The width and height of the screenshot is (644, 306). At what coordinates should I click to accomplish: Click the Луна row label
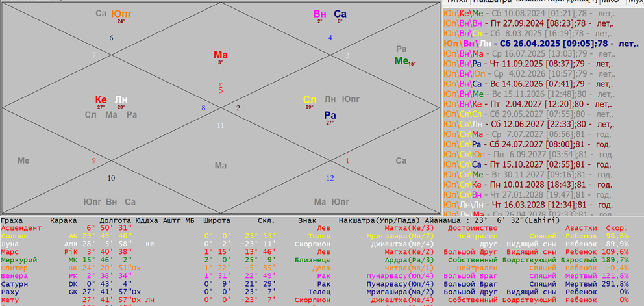[x=9, y=244]
